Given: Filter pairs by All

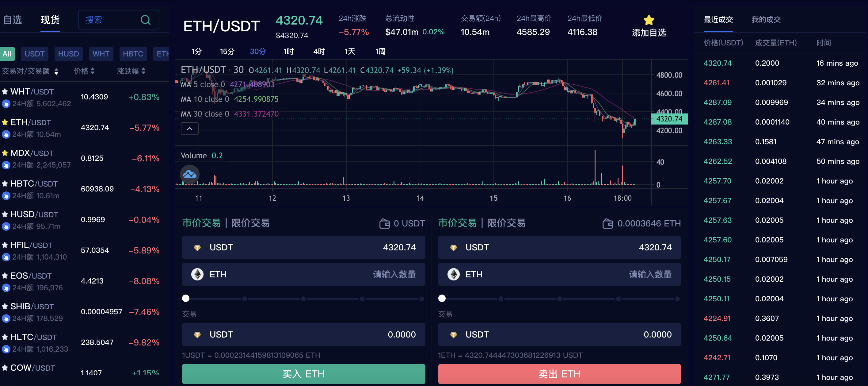Looking at the screenshot, I should click(x=7, y=54).
